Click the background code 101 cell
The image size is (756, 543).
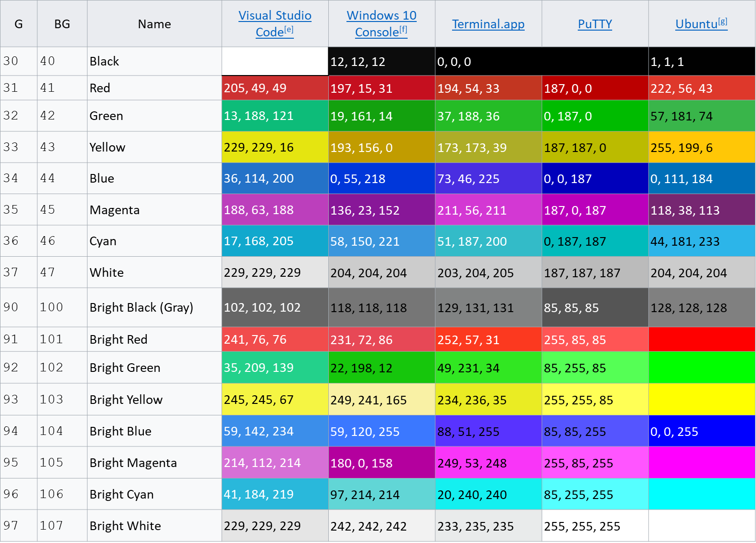click(62, 339)
